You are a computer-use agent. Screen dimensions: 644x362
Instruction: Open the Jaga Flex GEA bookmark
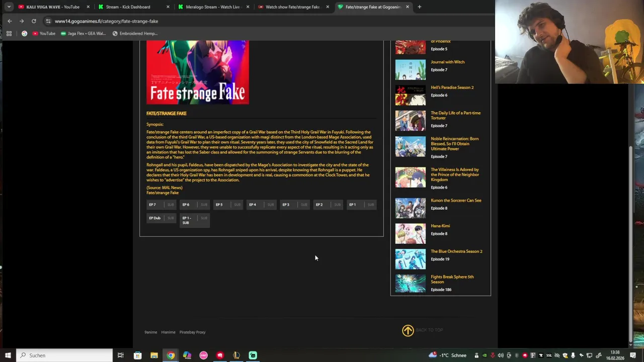point(84,34)
